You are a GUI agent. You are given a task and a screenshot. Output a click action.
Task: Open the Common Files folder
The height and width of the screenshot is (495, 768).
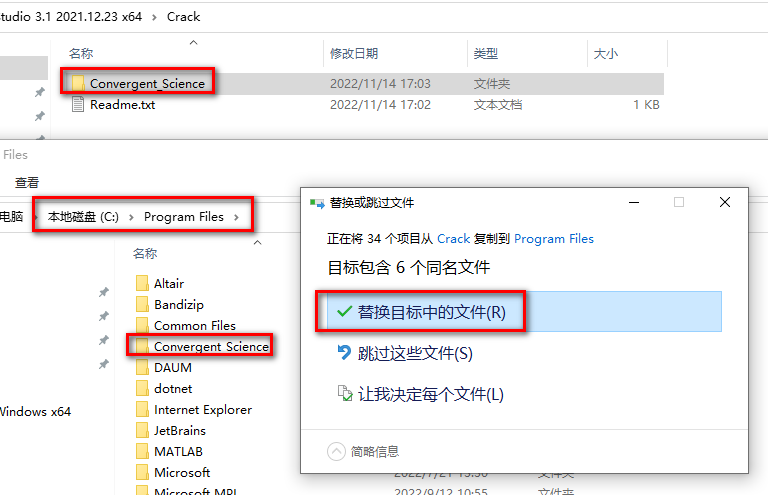tap(194, 325)
